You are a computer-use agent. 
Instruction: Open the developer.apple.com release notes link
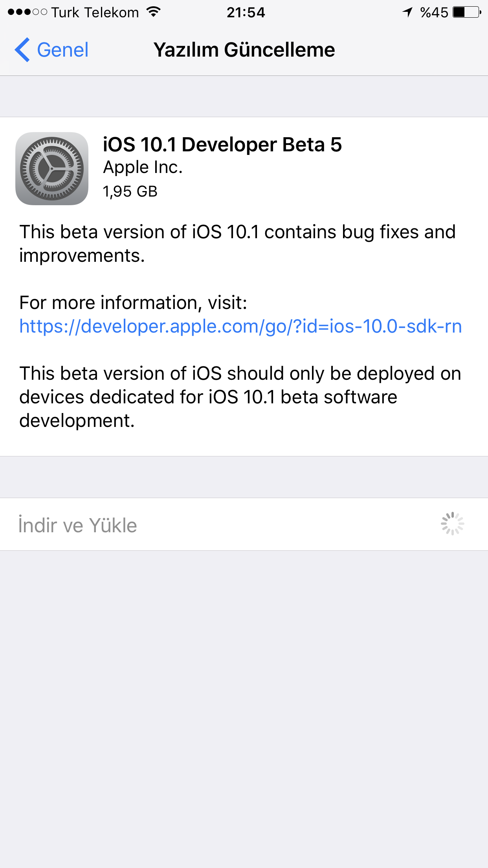pyautogui.click(x=240, y=326)
